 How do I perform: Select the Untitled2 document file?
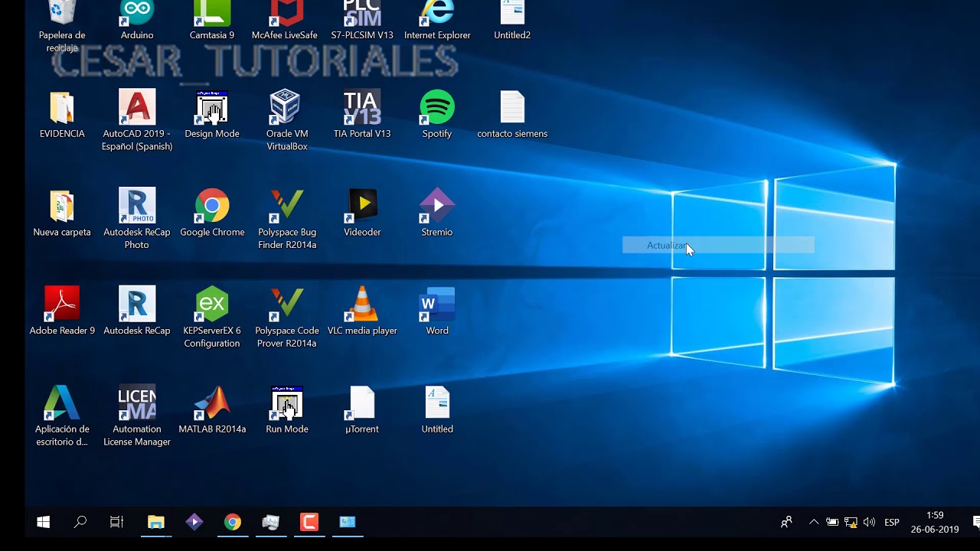[x=512, y=21]
